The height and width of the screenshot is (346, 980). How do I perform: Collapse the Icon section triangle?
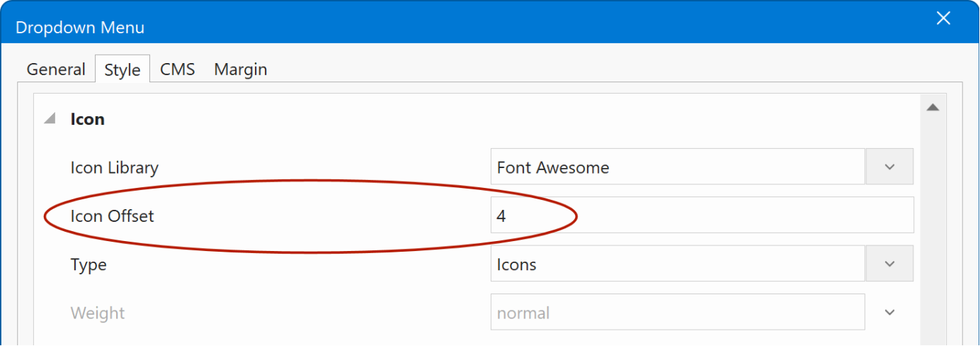coord(50,119)
